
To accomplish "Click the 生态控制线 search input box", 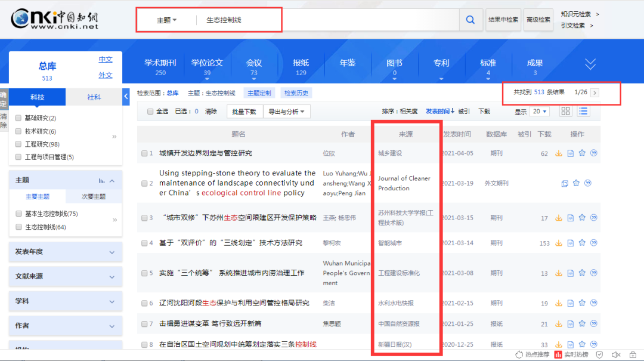I will tap(328, 20).
